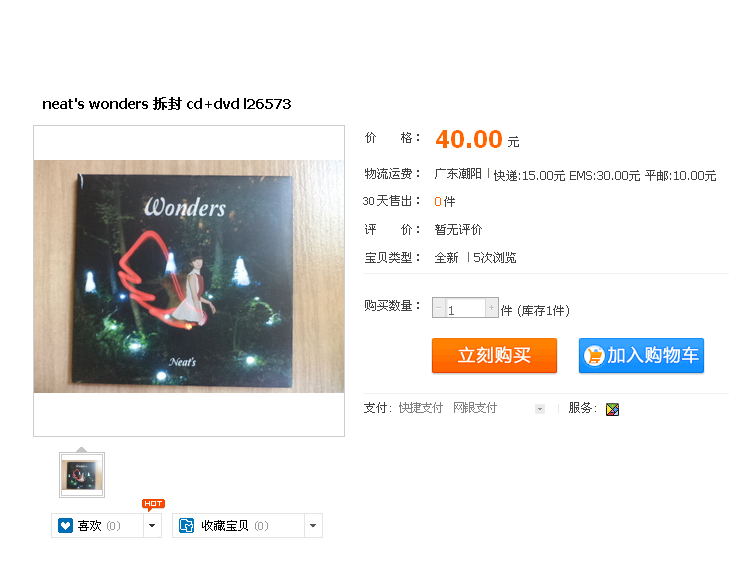Viewport: 729px width, 565px height.
Task: Click the 暂无评价 reviews text
Action: click(x=458, y=229)
